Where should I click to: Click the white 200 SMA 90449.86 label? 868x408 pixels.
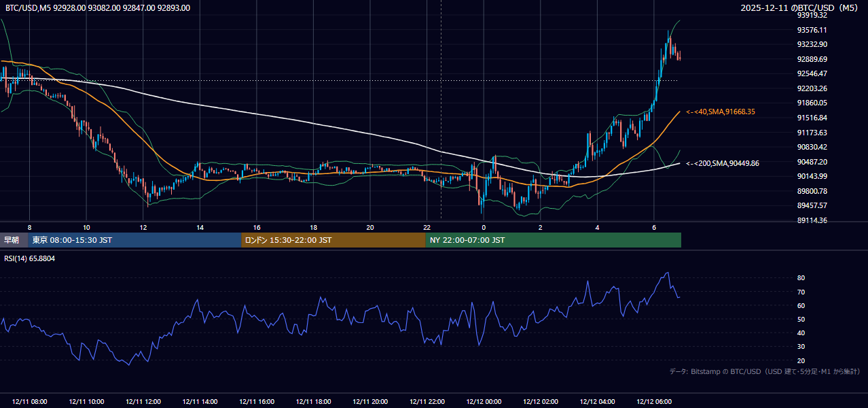click(x=723, y=163)
